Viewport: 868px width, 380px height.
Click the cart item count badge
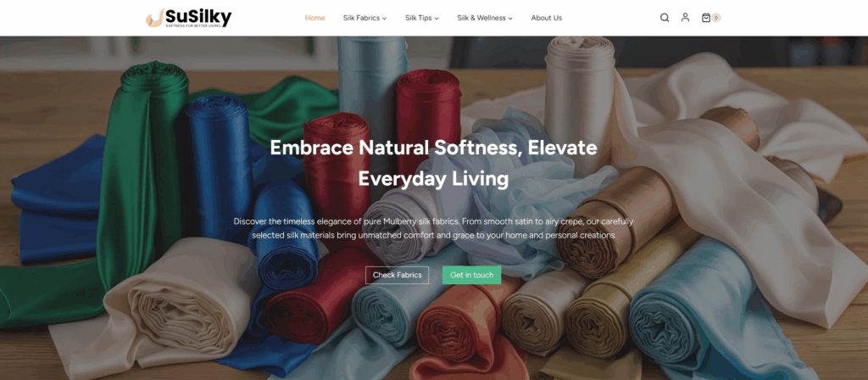(x=716, y=18)
